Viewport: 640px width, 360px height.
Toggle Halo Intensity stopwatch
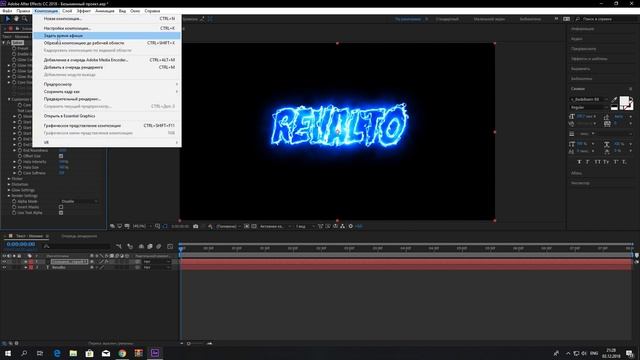click(20, 162)
